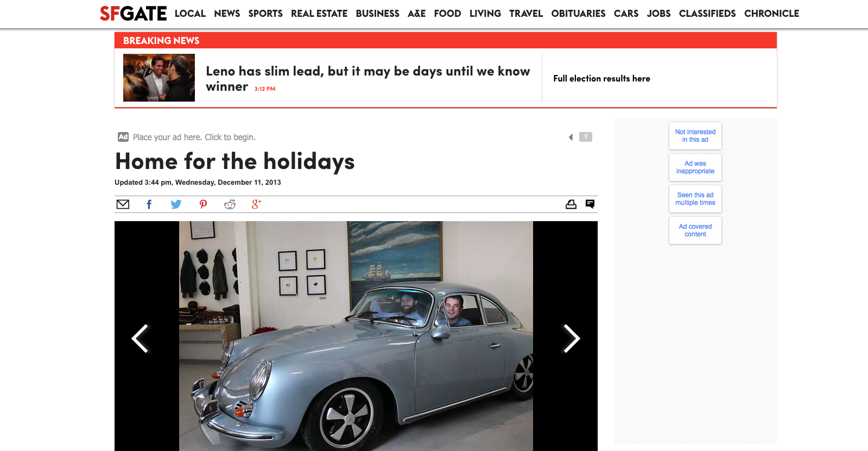
Task: Share article via email envelope icon
Action: coord(123,204)
